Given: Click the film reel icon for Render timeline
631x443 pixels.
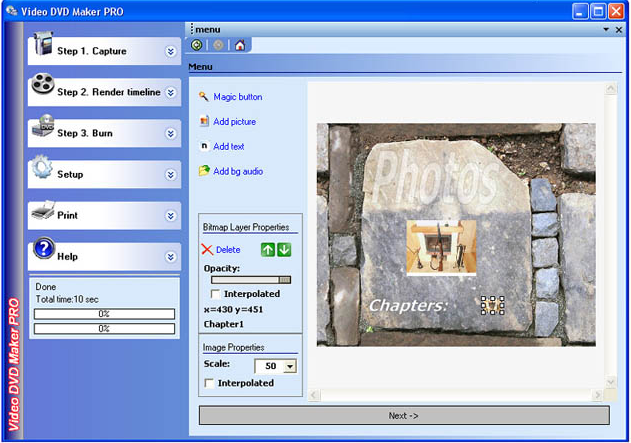Looking at the screenshot, I should point(43,84).
